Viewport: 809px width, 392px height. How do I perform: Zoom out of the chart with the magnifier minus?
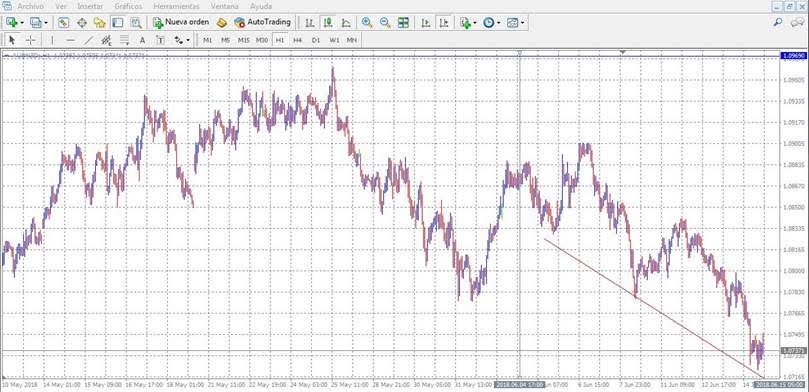[385, 23]
